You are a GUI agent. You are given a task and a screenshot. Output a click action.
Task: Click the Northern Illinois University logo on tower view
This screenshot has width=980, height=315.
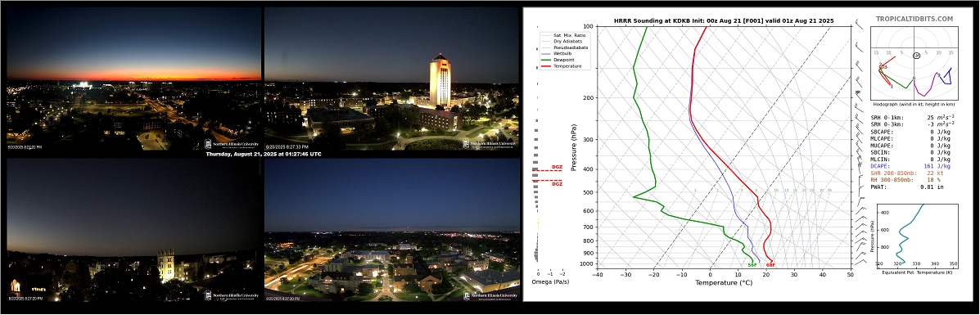coord(490,144)
